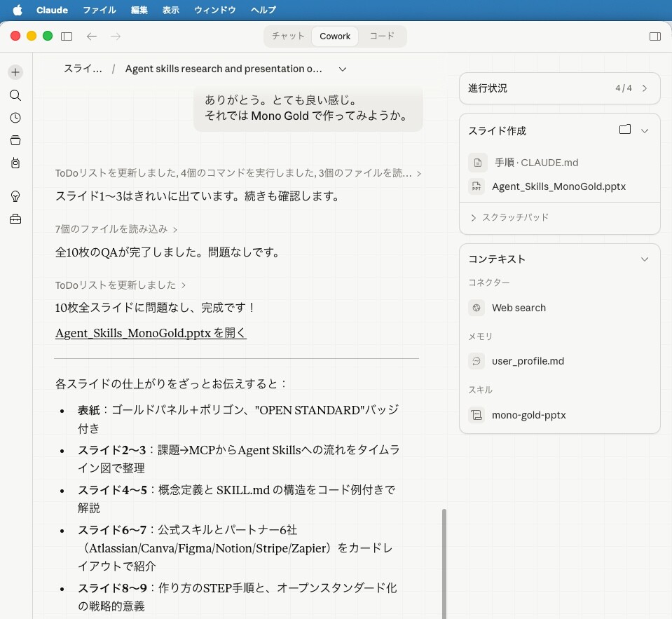Open history clock icon in sidebar

[15, 118]
